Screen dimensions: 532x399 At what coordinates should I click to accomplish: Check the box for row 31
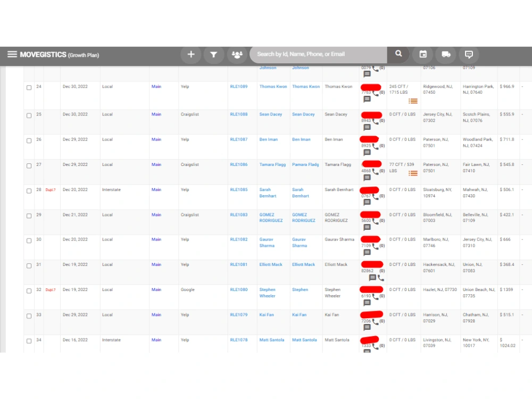click(x=29, y=265)
